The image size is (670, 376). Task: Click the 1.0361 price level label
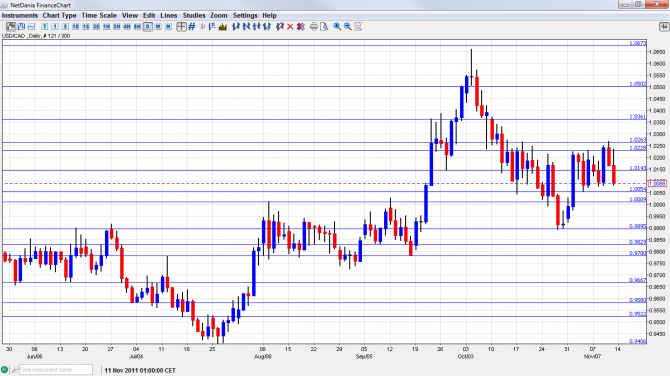pos(638,117)
